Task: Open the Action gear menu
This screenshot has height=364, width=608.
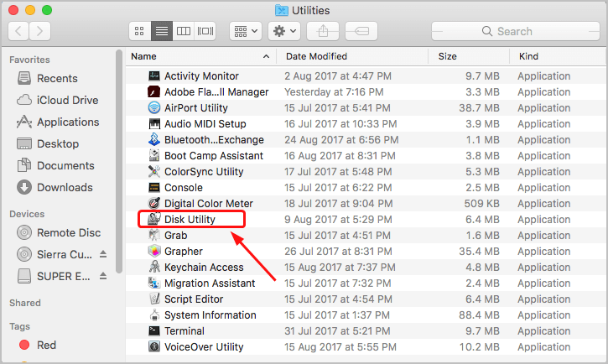Action: (284, 31)
